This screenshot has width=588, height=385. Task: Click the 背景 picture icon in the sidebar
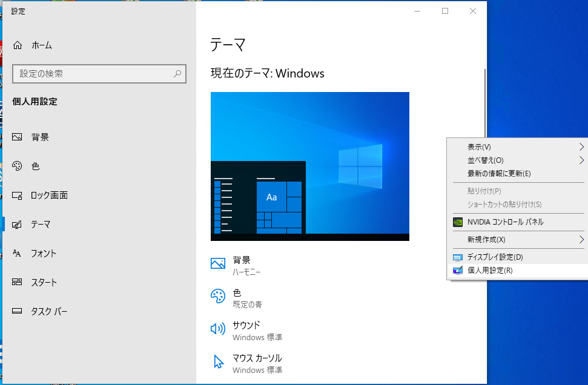[x=17, y=137]
